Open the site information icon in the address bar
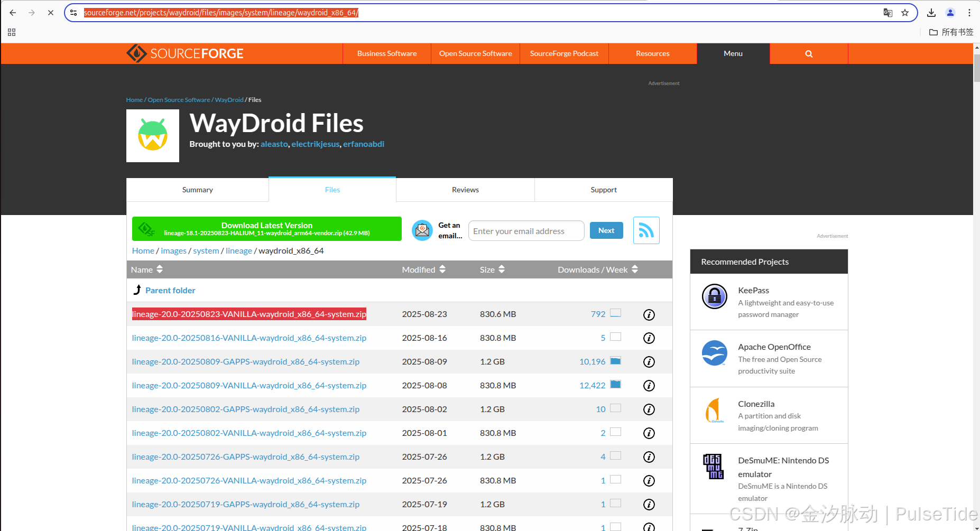980x531 pixels. pos(74,13)
